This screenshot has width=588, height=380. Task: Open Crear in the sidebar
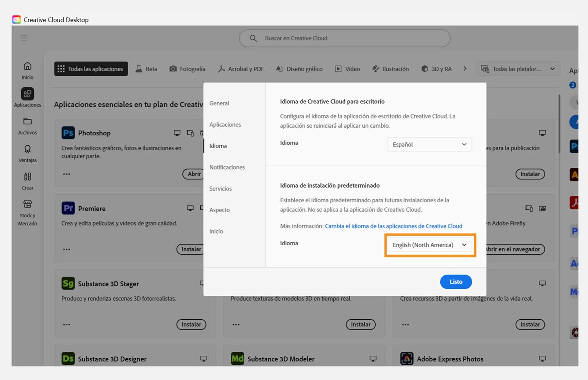pyautogui.click(x=28, y=181)
